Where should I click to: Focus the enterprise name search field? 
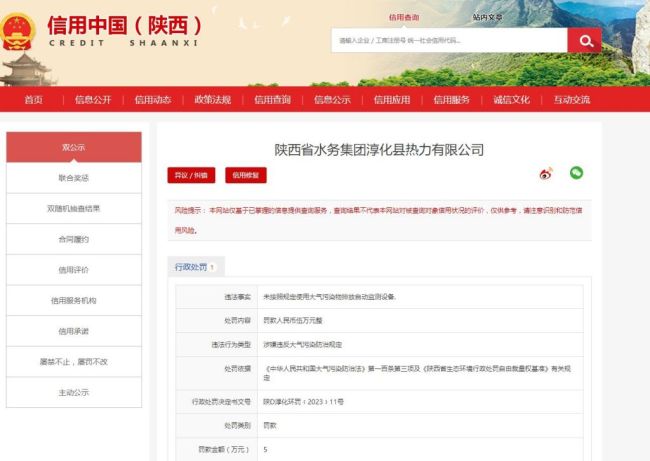(449, 41)
